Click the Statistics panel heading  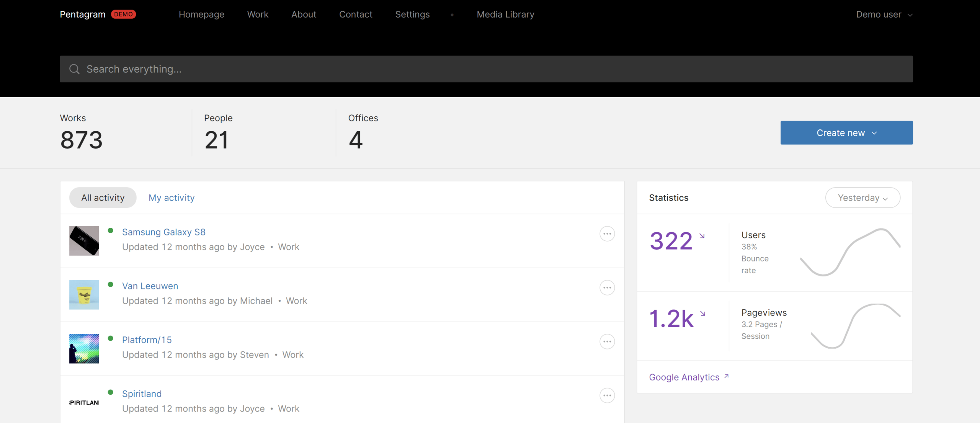669,198
